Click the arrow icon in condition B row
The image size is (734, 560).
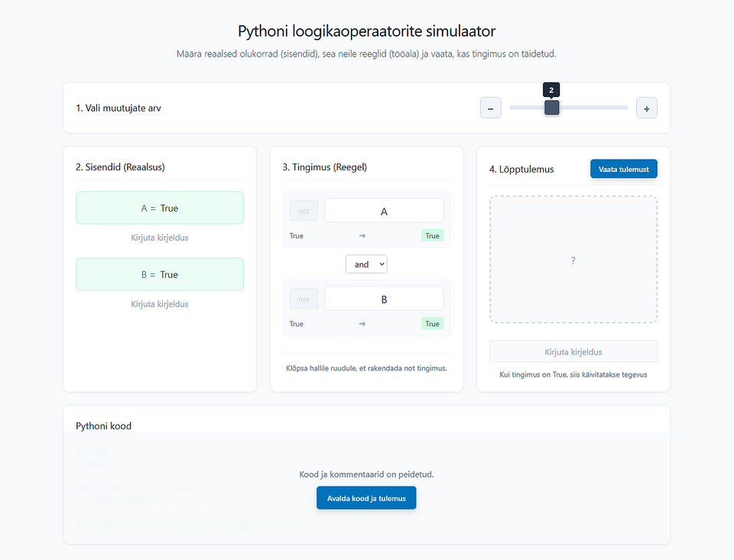pos(362,324)
